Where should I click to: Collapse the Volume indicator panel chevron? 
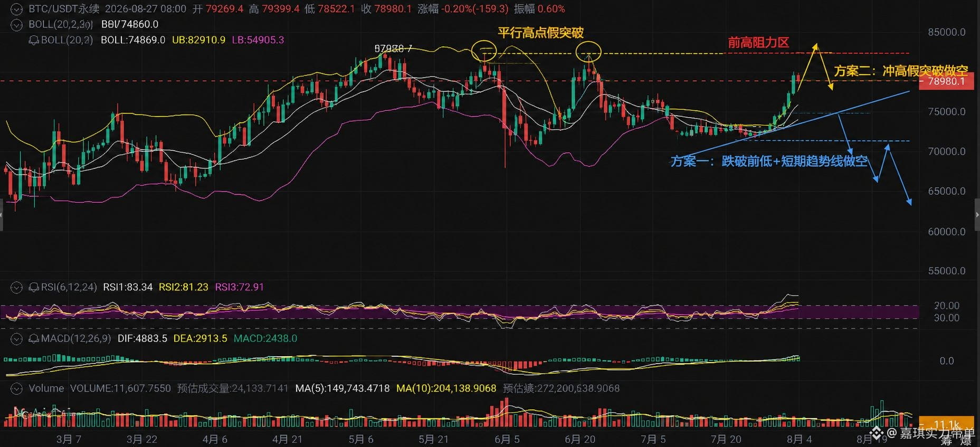coord(16,389)
